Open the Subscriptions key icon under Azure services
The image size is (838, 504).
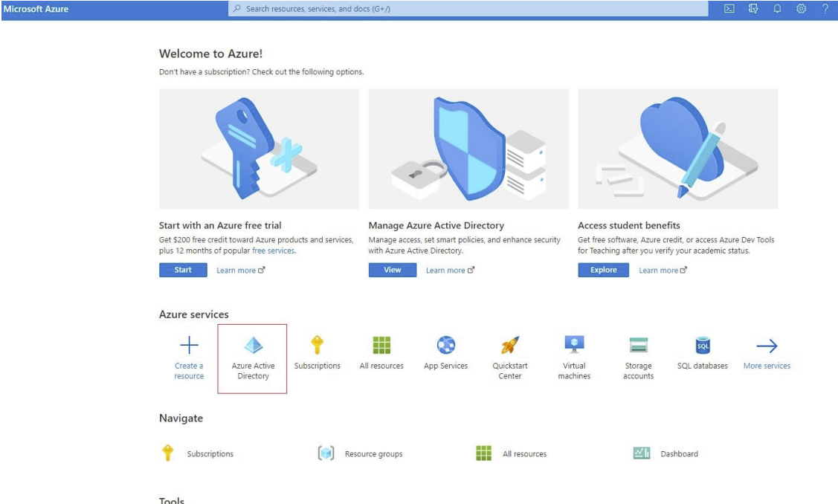pos(318,345)
